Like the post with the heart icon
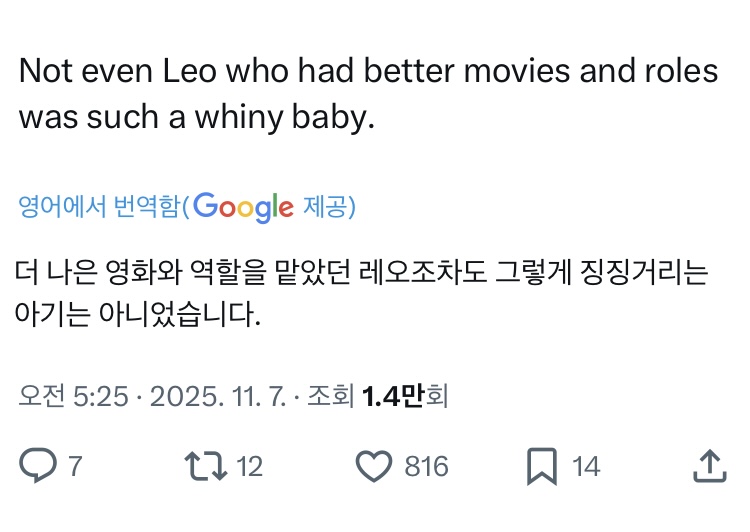750x532 pixels. tap(373, 465)
